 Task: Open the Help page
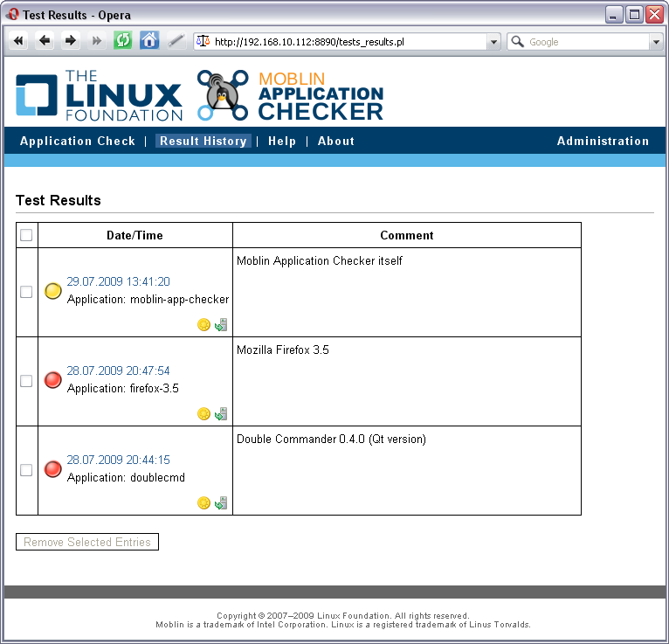(x=282, y=141)
